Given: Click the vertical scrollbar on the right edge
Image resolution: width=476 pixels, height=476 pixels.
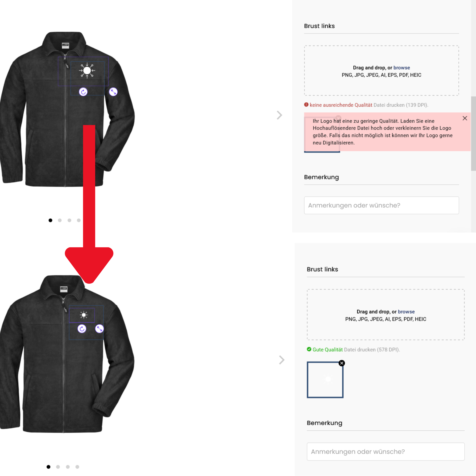Looking at the screenshot, I should pyautogui.click(x=473, y=133).
